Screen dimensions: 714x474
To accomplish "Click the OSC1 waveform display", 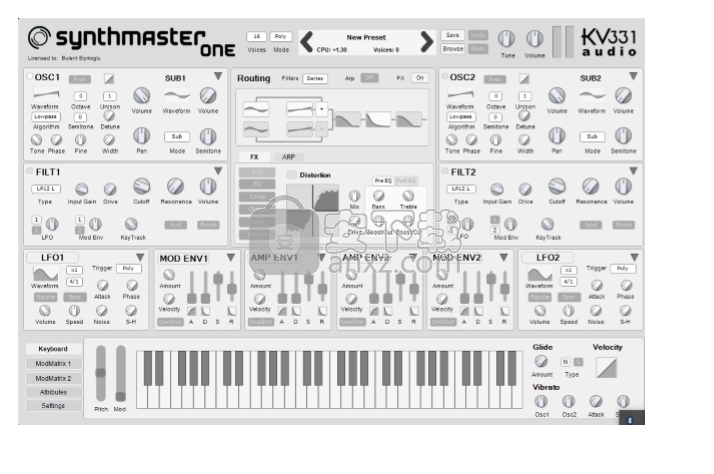I will tap(46, 94).
